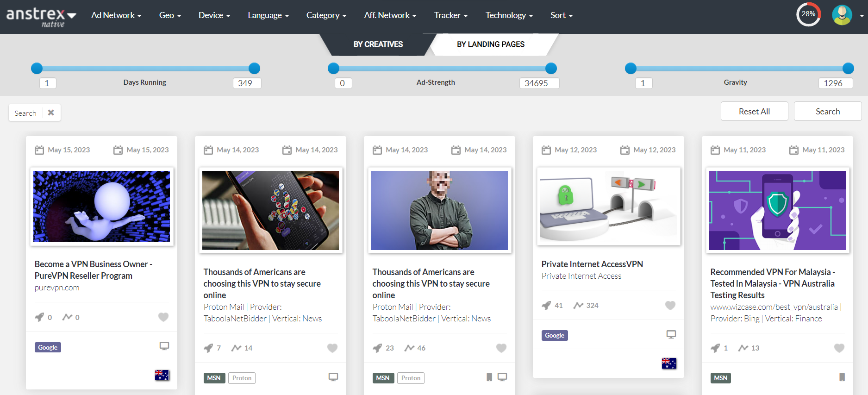Screen dimensions: 868x395
Task: Open the purevpn.com link
Action: point(57,288)
